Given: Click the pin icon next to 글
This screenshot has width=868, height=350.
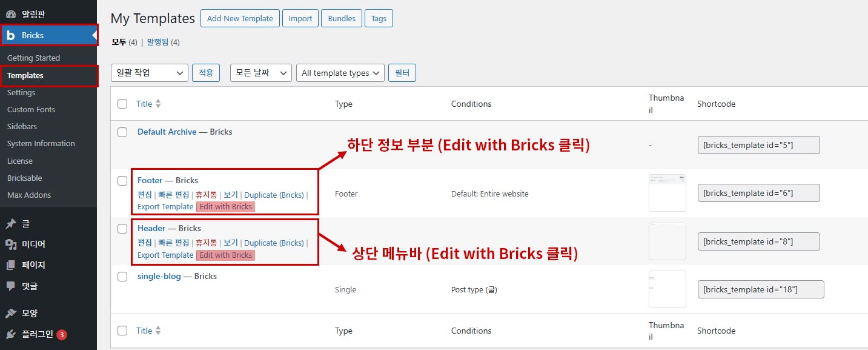Looking at the screenshot, I should 11,224.
